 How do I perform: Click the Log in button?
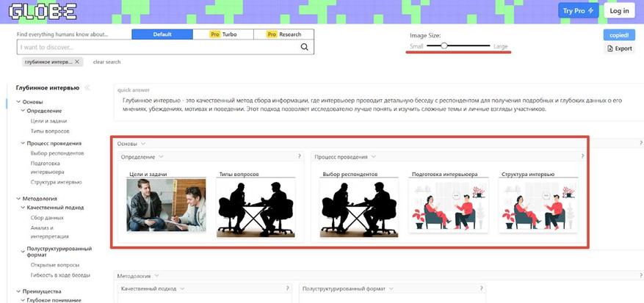pos(619,11)
